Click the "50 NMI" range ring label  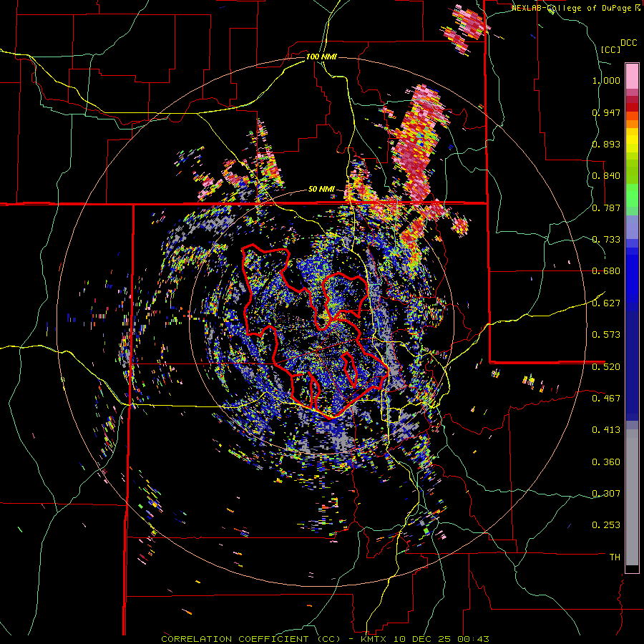pos(321,190)
